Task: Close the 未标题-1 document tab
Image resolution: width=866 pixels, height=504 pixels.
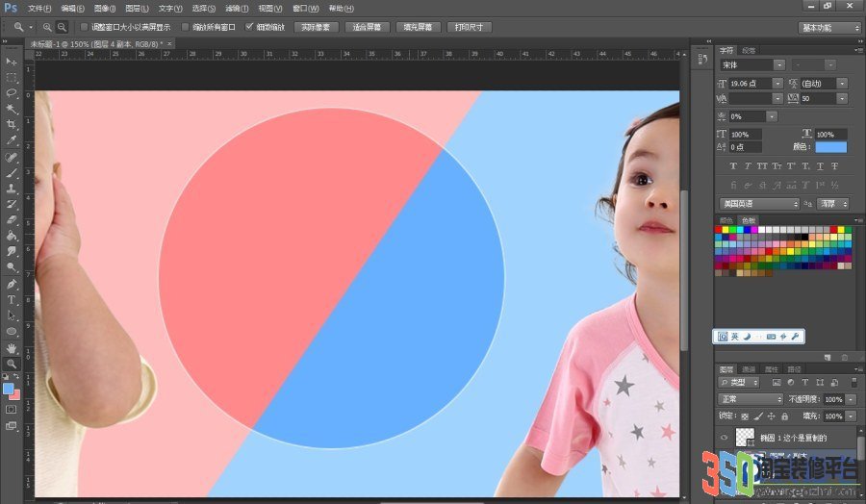Action: pos(169,43)
